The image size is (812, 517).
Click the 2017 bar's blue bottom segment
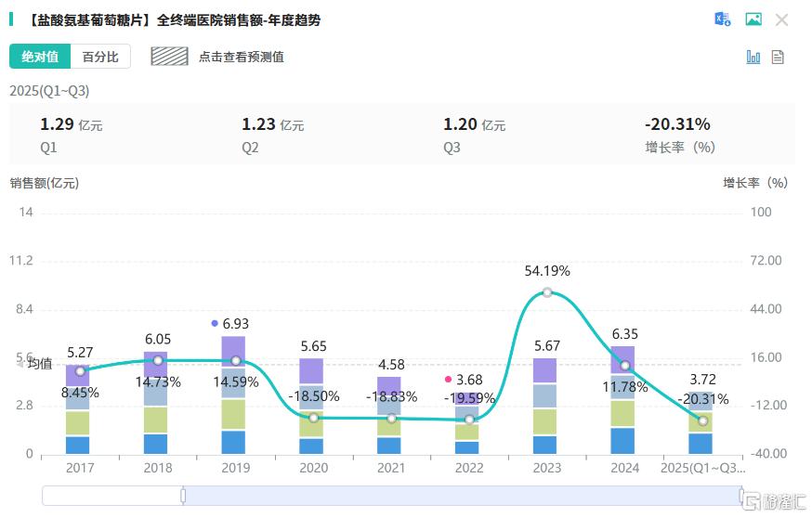78,445
